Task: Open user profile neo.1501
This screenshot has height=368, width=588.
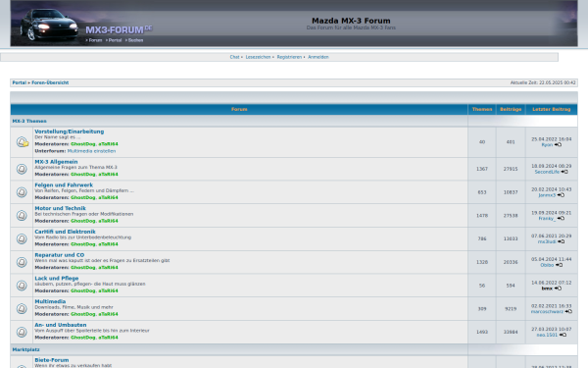Action: coord(547,335)
